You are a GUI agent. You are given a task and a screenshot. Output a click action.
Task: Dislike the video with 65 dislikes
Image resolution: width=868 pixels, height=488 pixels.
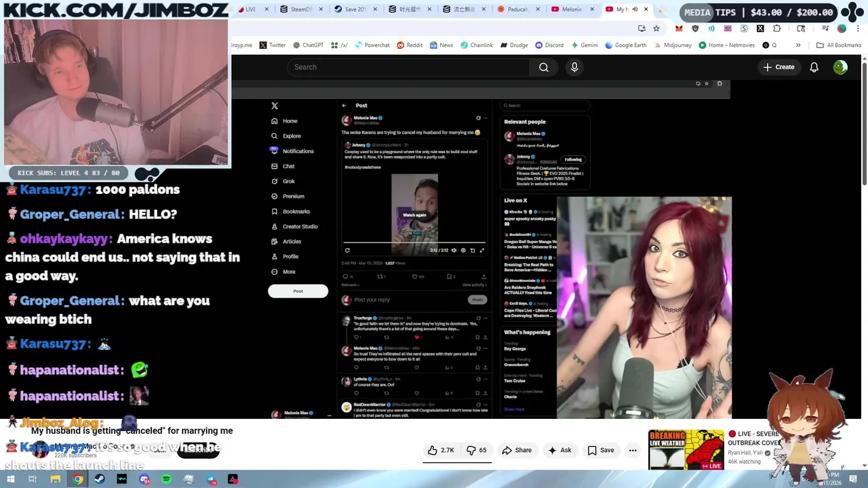click(477, 450)
